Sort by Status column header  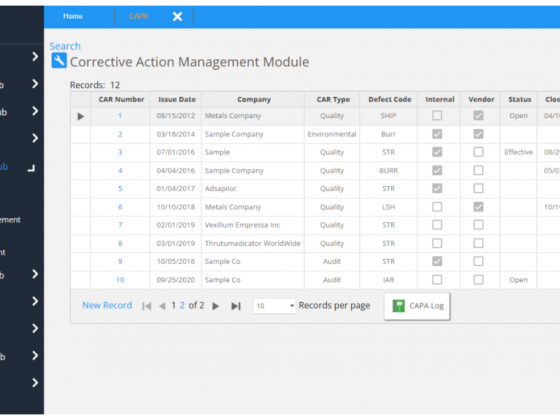tap(520, 99)
